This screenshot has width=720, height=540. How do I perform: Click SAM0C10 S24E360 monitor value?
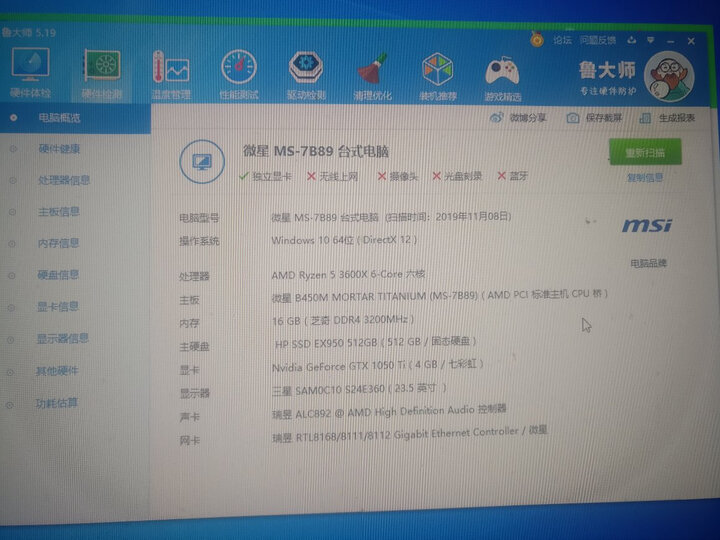359,389
